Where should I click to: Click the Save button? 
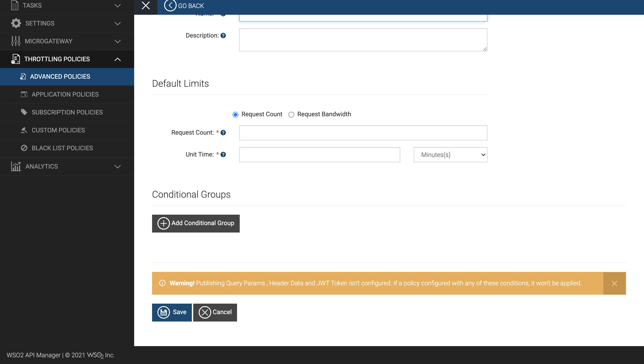click(x=172, y=312)
